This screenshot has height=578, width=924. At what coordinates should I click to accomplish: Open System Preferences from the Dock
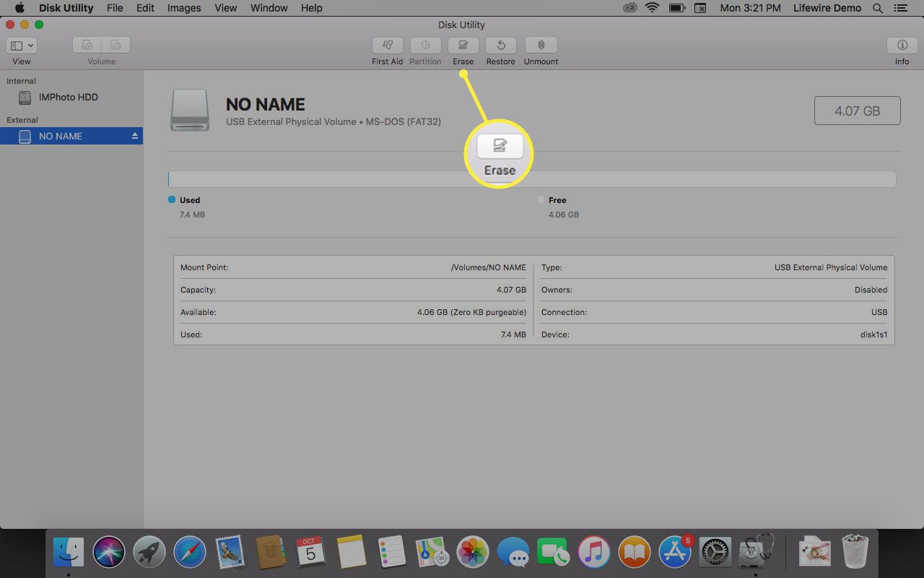click(715, 553)
